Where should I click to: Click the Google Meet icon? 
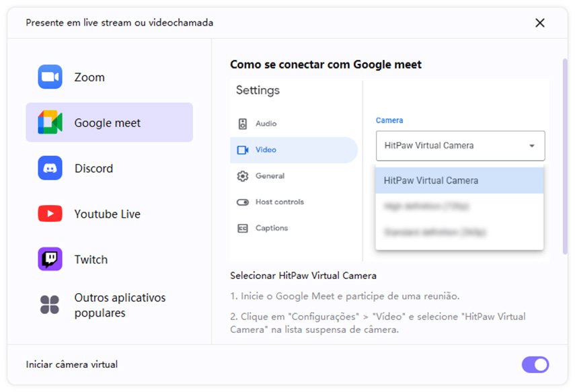point(49,122)
